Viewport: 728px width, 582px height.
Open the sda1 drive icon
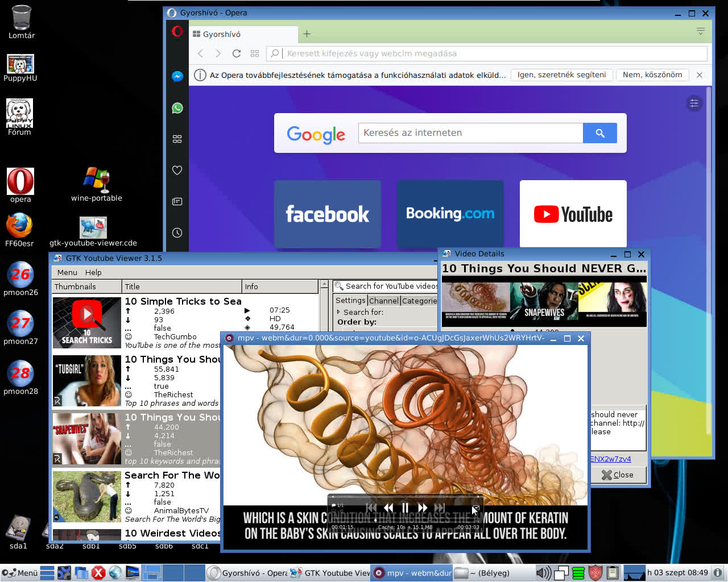18,531
